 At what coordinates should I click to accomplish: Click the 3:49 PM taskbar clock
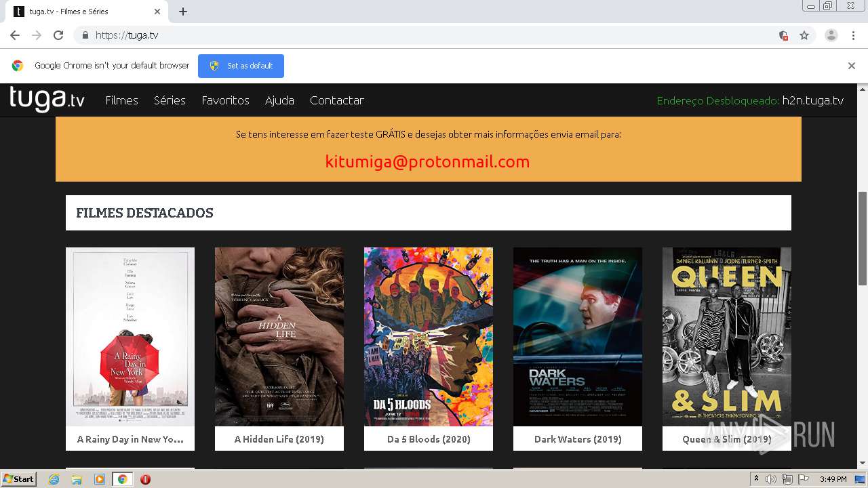pos(833,479)
